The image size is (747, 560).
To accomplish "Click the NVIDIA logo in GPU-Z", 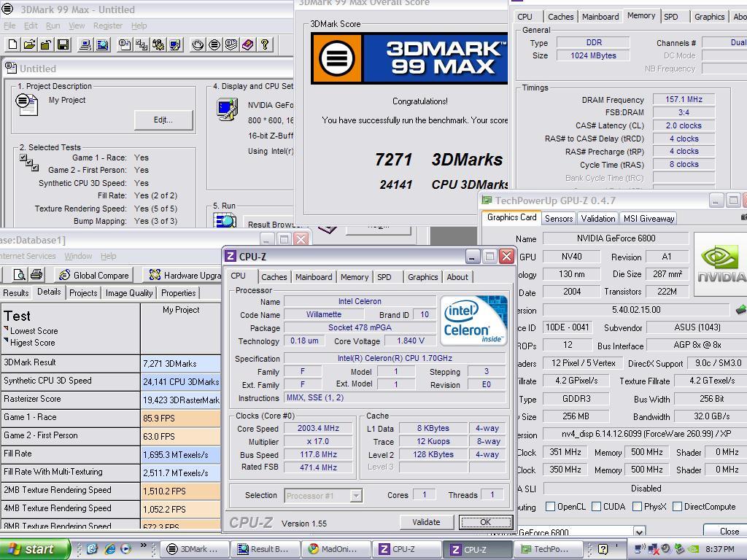I will (x=721, y=262).
